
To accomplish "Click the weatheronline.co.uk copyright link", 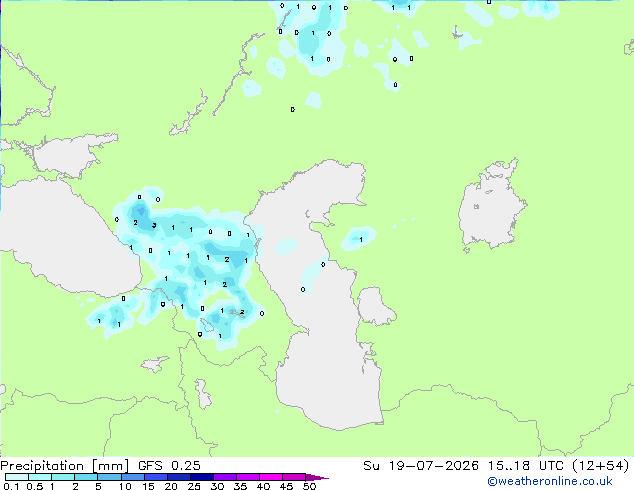I will 550,481.
